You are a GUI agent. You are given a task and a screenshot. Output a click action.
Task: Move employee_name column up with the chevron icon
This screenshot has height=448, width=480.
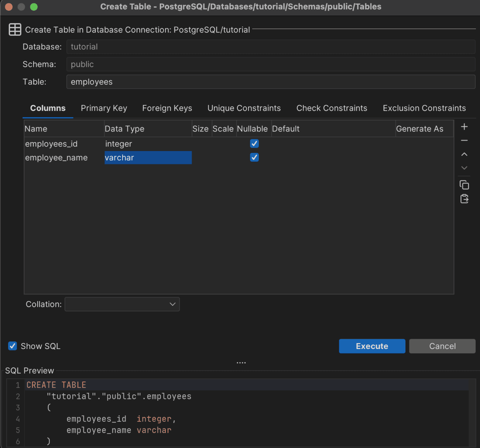[464, 154]
